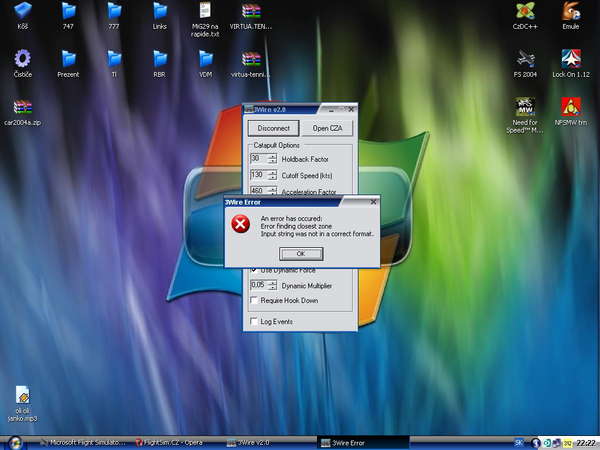This screenshot has height=450, width=600.
Task: Open the Kôš recycle bin icon
Action: tap(23, 16)
